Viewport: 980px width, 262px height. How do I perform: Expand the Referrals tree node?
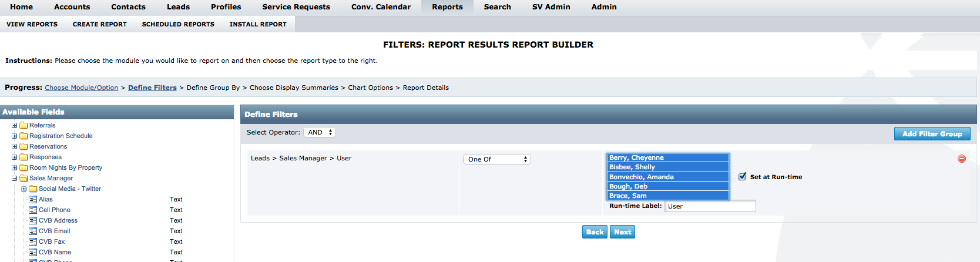pos(15,125)
